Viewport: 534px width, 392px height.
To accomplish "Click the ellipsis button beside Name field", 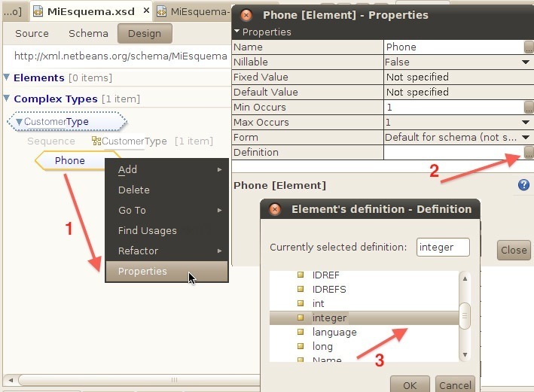I will (528, 47).
